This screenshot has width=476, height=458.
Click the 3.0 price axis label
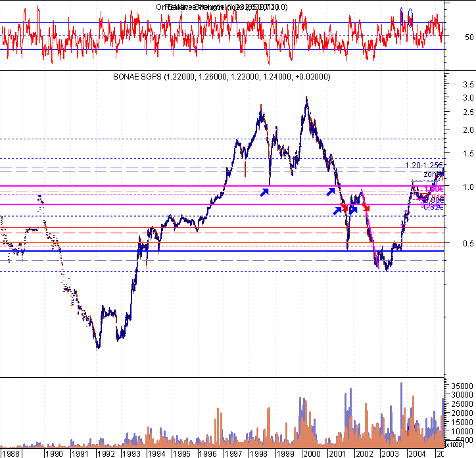point(468,98)
